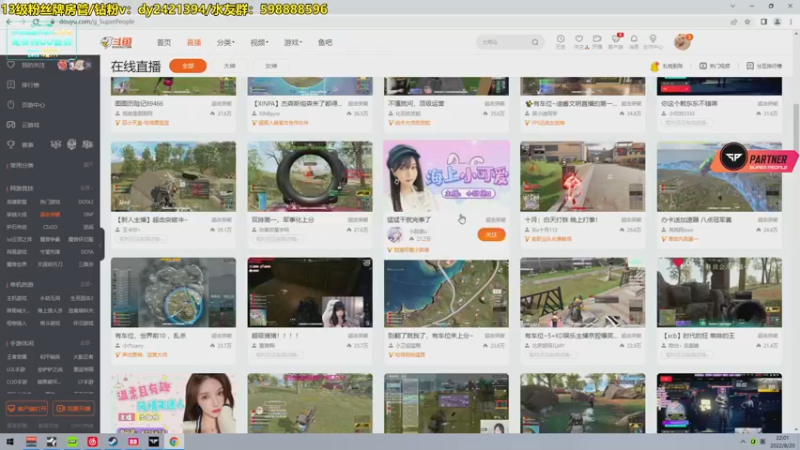Expand the 网游竞技 section with 全部

point(86,188)
